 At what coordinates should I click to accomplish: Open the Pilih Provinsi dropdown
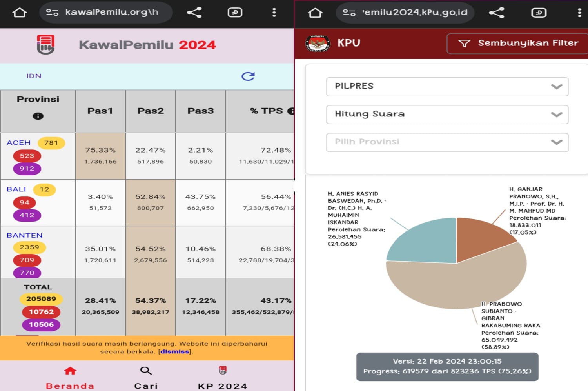coord(447,142)
